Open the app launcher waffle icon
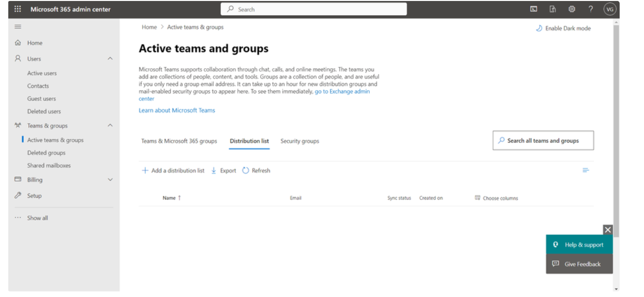Screen dimensions: 644x297 [18, 9]
